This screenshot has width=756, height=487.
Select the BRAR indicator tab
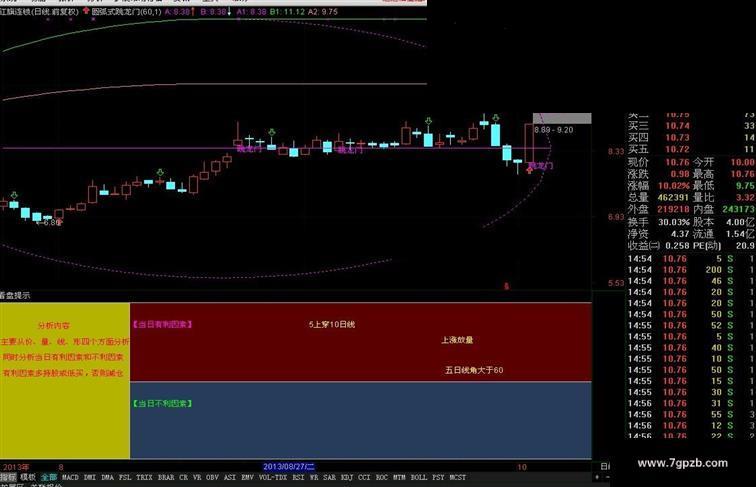[x=166, y=477]
